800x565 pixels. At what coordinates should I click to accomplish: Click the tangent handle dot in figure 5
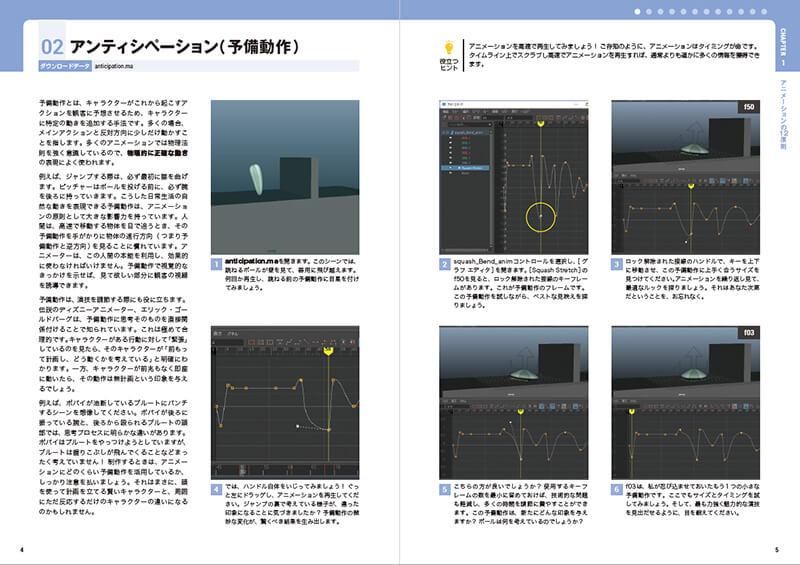tap(510, 423)
